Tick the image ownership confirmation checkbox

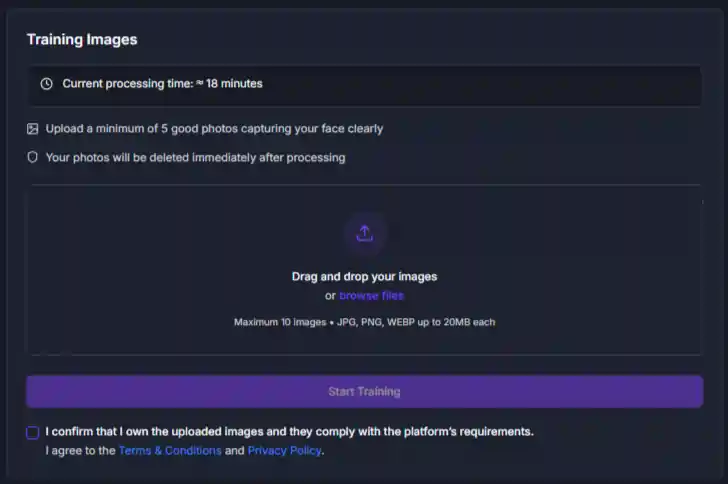tap(33, 433)
